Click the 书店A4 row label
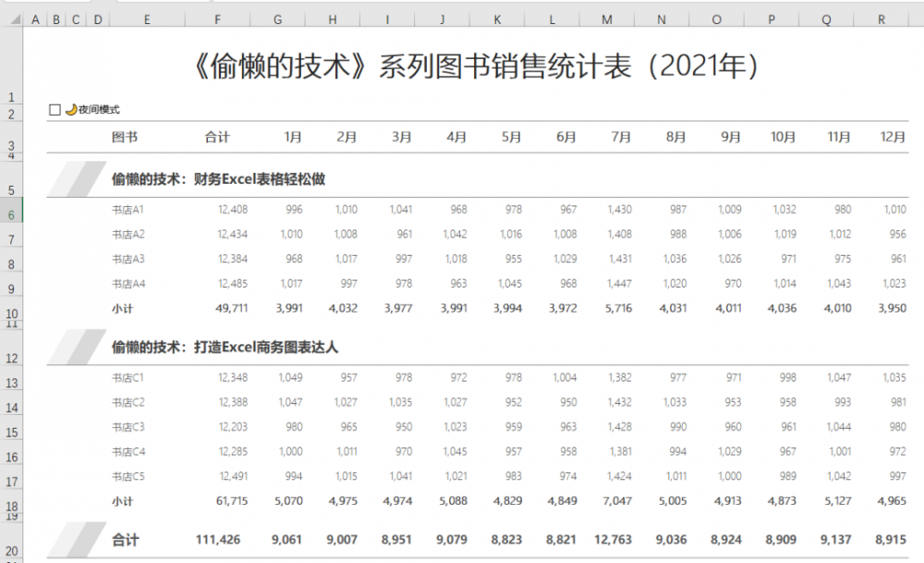This screenshot has height=563, width=924. tap(128, 284)
